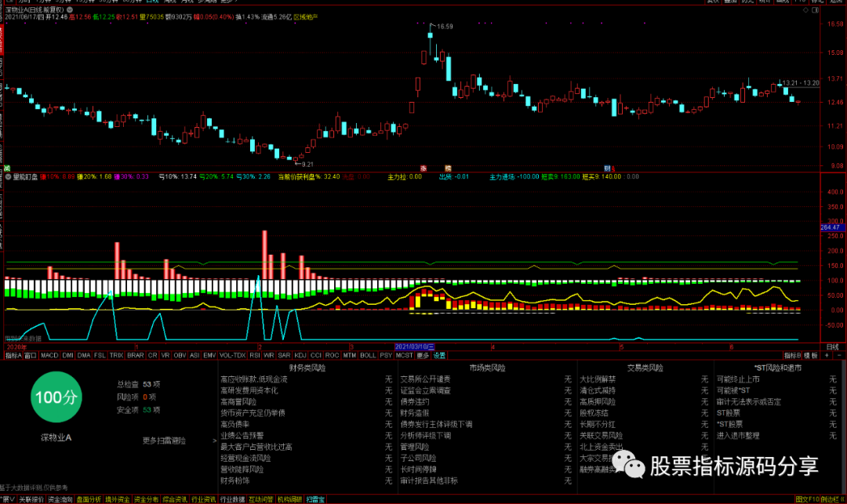The height and width of the screenshot is (504, 847).
Task: Click the split-window icon at chart top-right
Action: (x=815, y=9)
